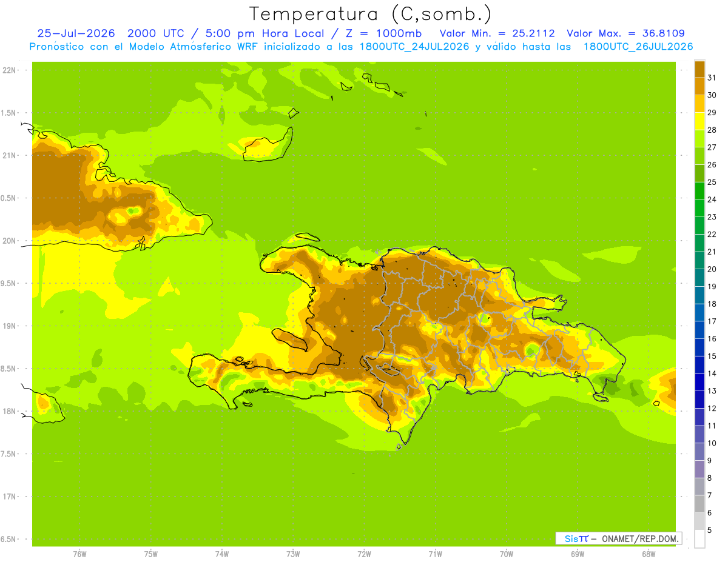Click the "73W" longitude label
Screen dimensions: 728x562
pos(293,554)
